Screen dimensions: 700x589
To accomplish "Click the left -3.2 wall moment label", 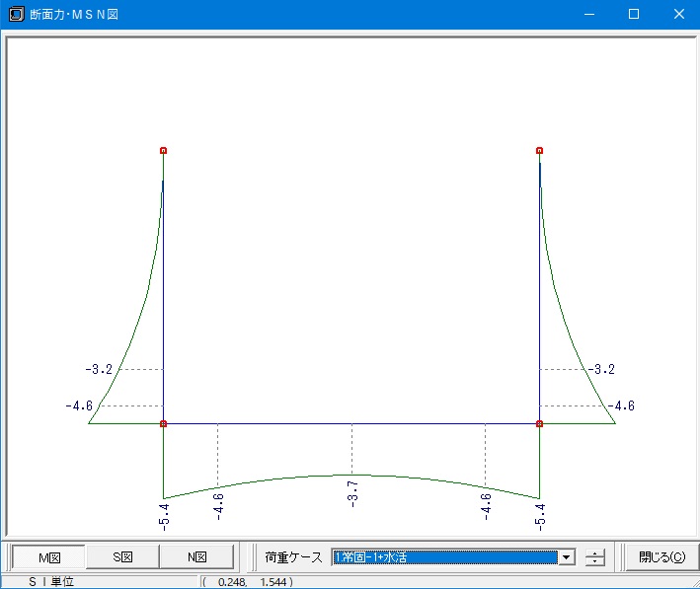I will coord(99,369).
